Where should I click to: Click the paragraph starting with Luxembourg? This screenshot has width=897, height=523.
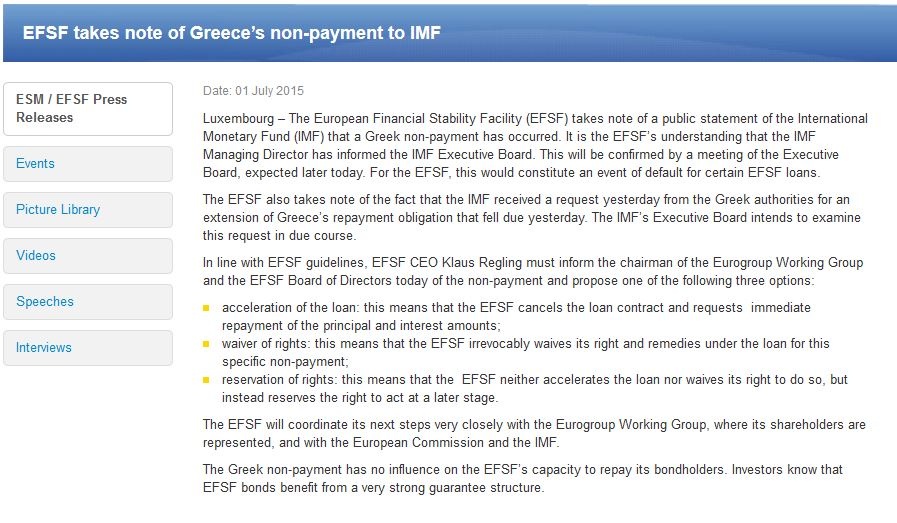coord(534,145)
